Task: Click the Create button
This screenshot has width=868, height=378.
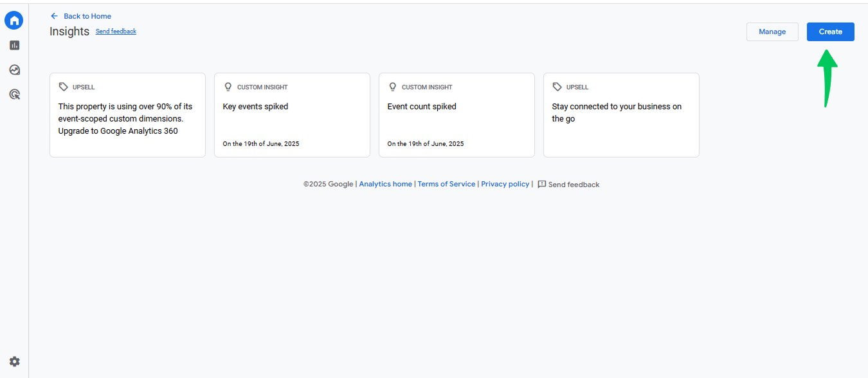Action: tap(831, 32)
